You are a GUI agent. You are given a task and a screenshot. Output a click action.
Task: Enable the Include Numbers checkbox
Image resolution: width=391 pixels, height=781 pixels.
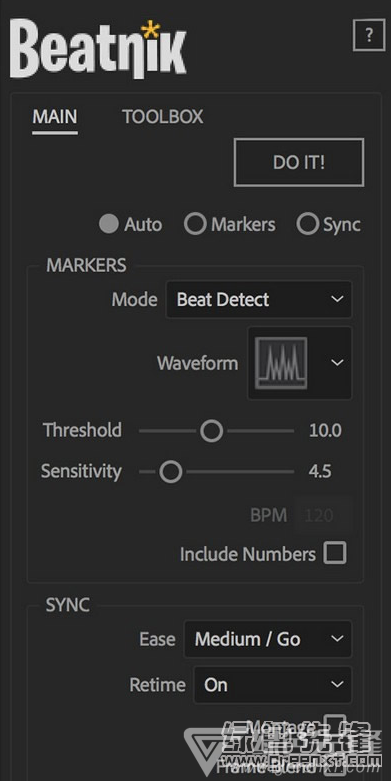point(335,553)
